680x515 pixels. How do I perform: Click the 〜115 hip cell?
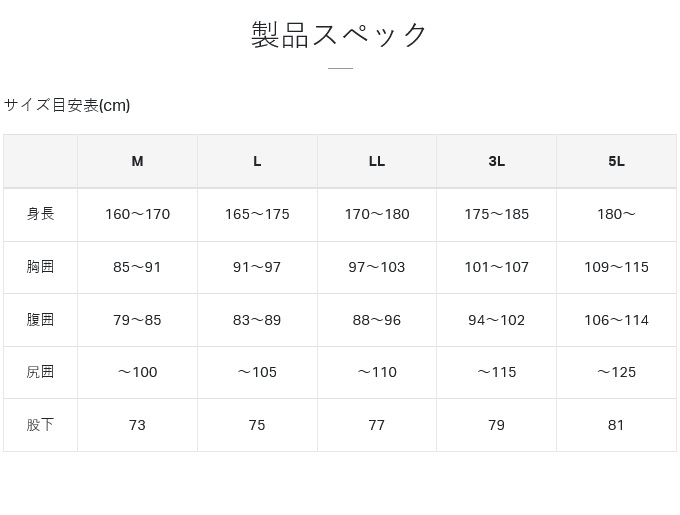[x=497, y=372]
